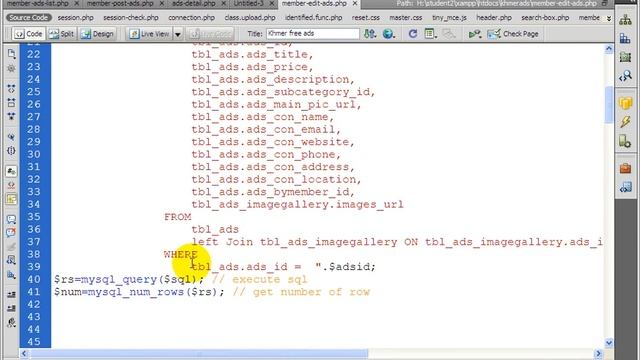This screenshot has width=640, height=360.
Task: Balance braces in the code
Action: pos(11,151)
